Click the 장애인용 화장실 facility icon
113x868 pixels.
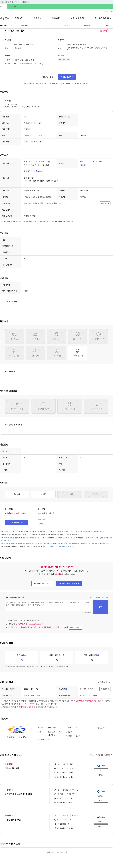tap(69, 406)
